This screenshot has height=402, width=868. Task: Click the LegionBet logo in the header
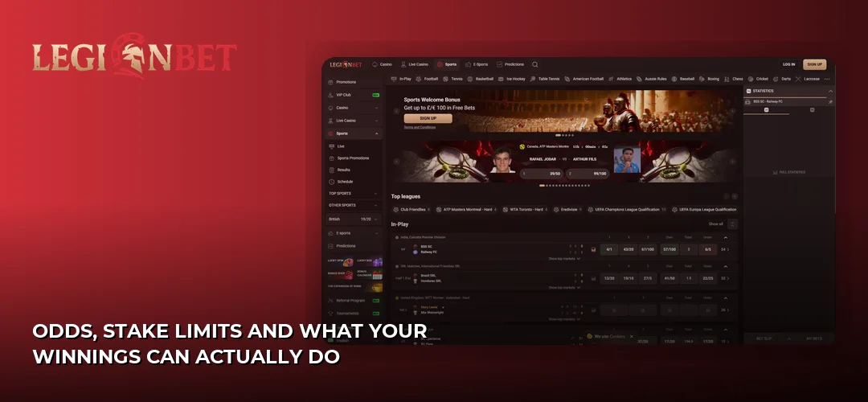coord(346,64)
